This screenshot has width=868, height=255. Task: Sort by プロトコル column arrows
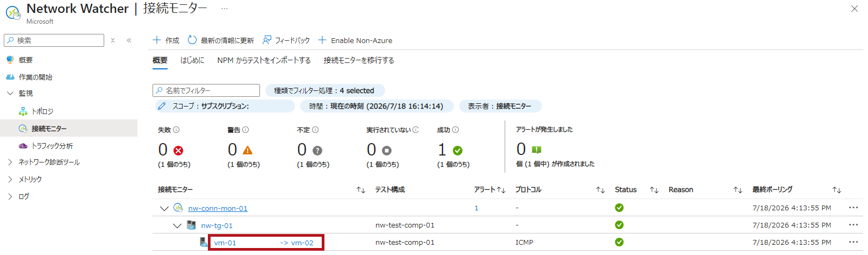(601, 190)
